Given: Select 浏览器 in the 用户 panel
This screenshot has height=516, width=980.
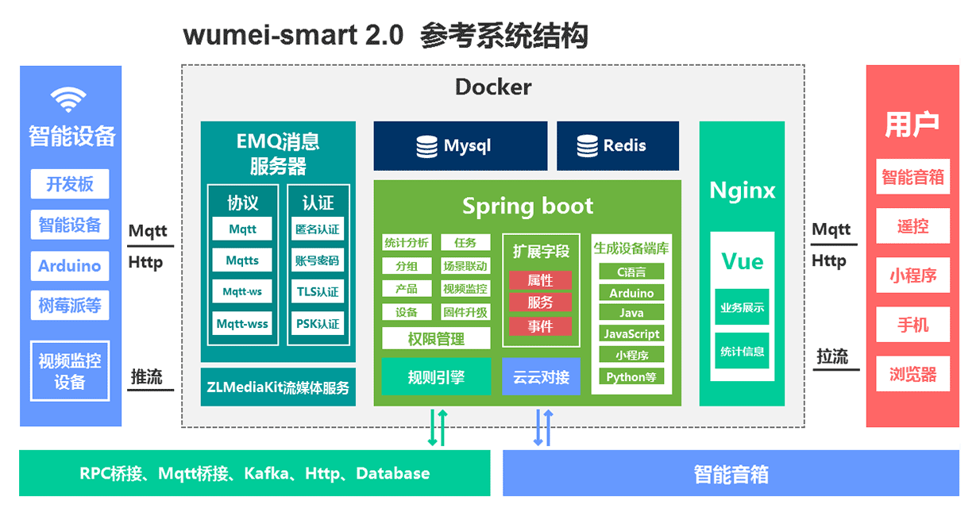Looking at the screenshot, I should coord(912,375).
